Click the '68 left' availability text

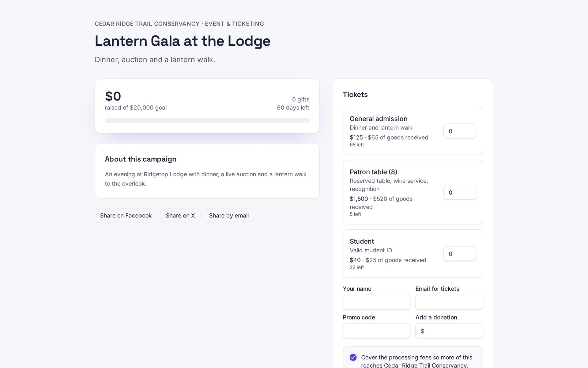pos(357,145)
